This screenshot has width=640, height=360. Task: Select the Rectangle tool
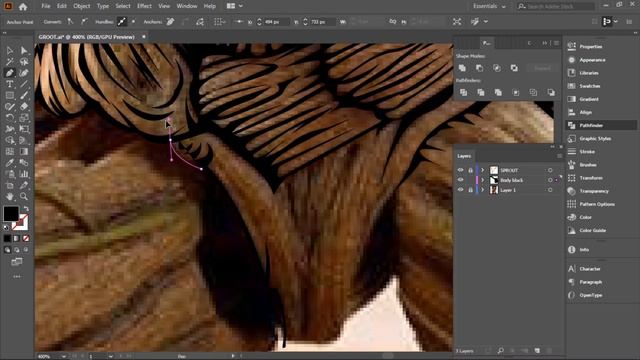coord(10,96)
